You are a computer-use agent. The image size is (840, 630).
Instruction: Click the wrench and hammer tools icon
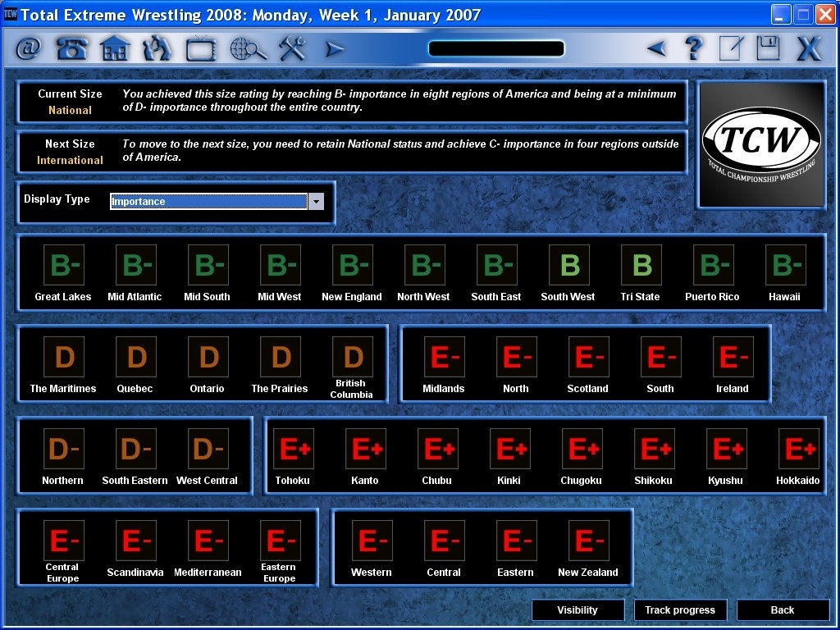(x=291, y=49)
